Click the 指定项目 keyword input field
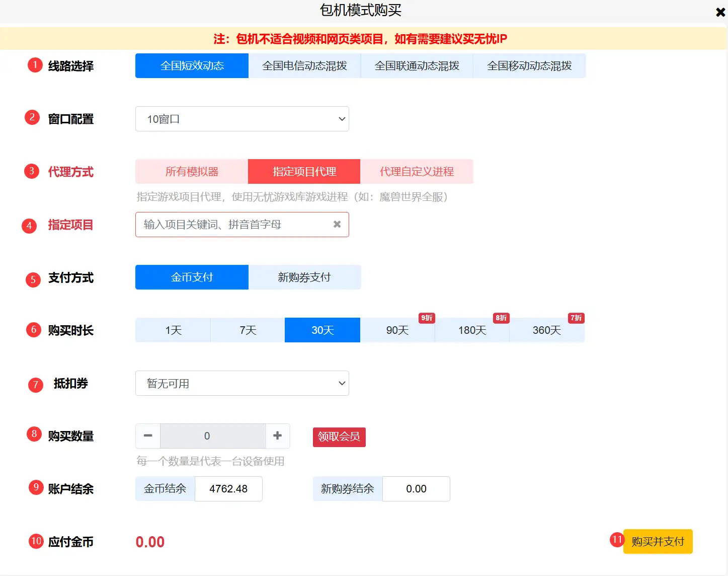The image size is (728, 576). [x=231, y=225]
